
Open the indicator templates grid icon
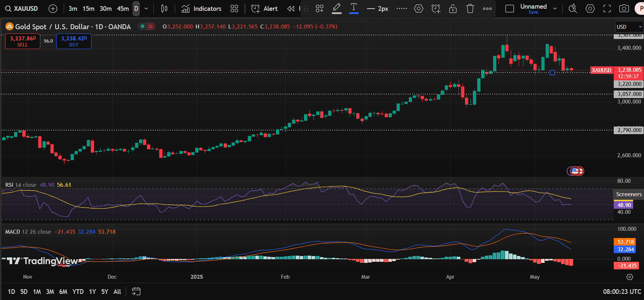(234, 9)
